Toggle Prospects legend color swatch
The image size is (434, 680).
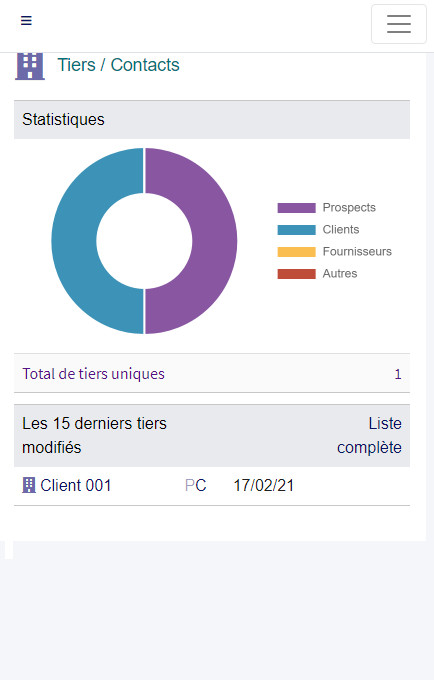click(297, 208)
